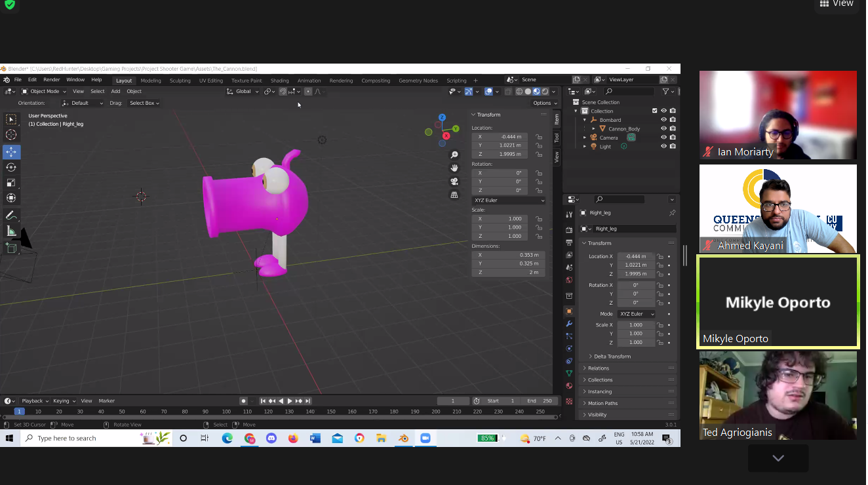
Task: Lock the Location X in sidebar
Action: (539, 137)
